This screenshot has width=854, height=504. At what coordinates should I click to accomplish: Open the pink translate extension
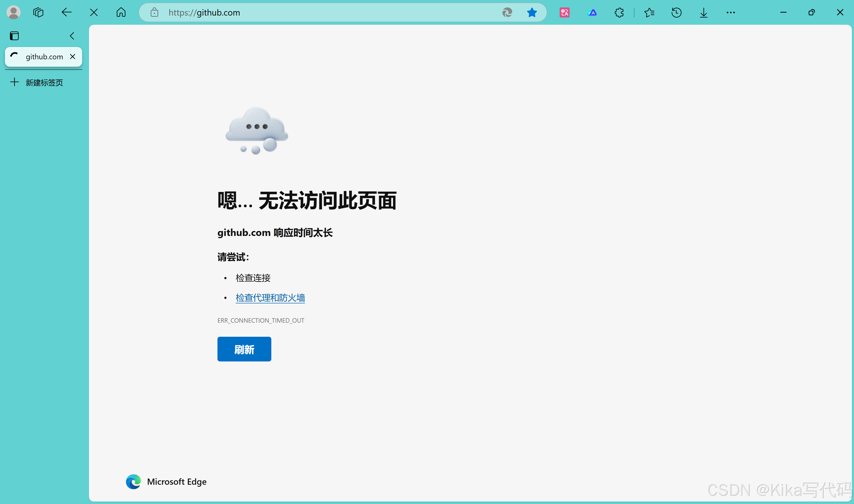(565, 13)
